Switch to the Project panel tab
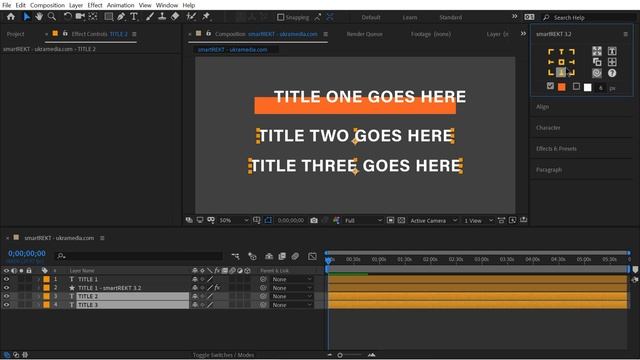This screenshot has width=640, height=360. pyautogui.click(x=16, y=34)
